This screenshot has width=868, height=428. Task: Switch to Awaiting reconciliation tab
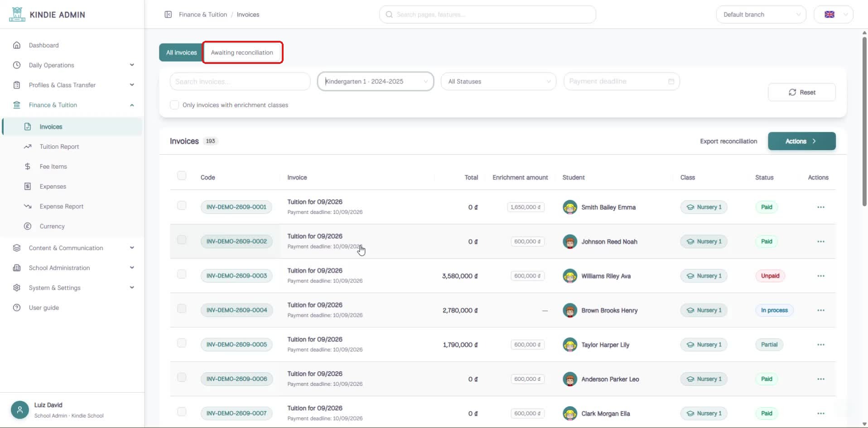coord(242,53)
